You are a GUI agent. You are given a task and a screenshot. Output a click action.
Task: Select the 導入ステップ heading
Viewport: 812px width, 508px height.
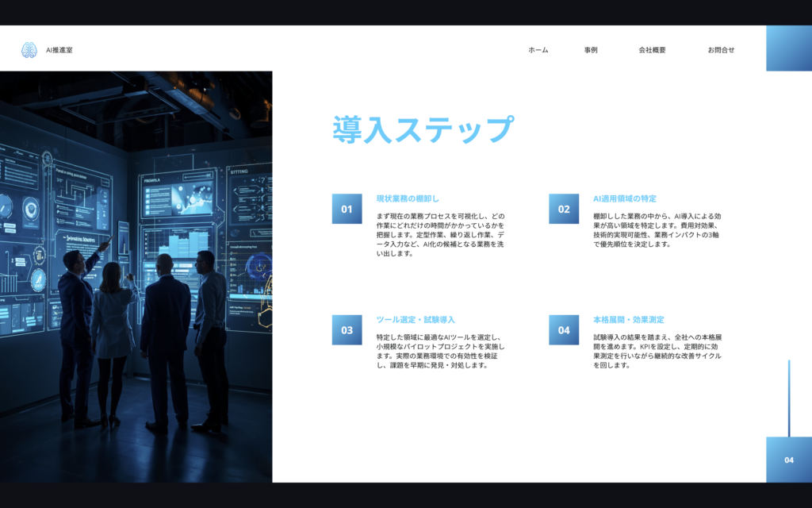point(423,129)
